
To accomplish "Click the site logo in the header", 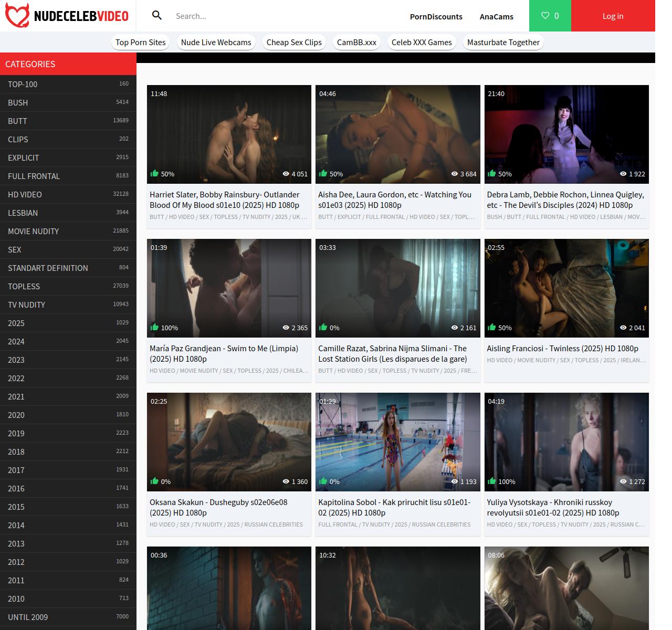I will (67, 16).
